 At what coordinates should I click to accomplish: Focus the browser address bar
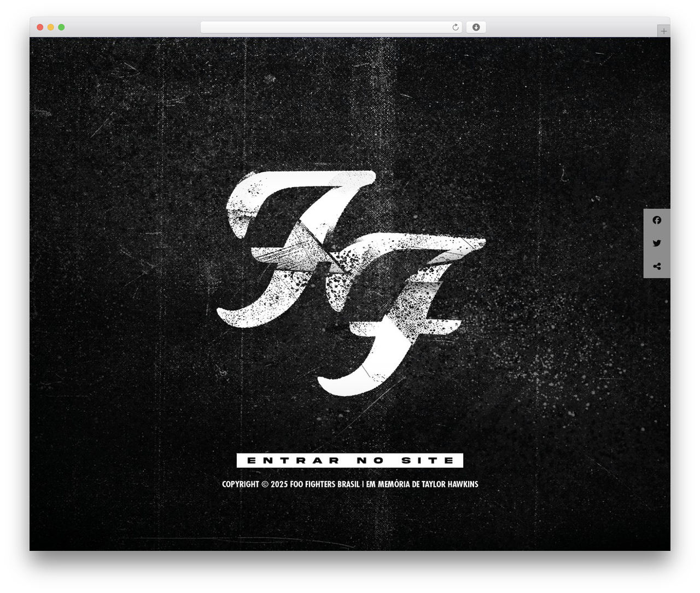click(x=331, y=27)
